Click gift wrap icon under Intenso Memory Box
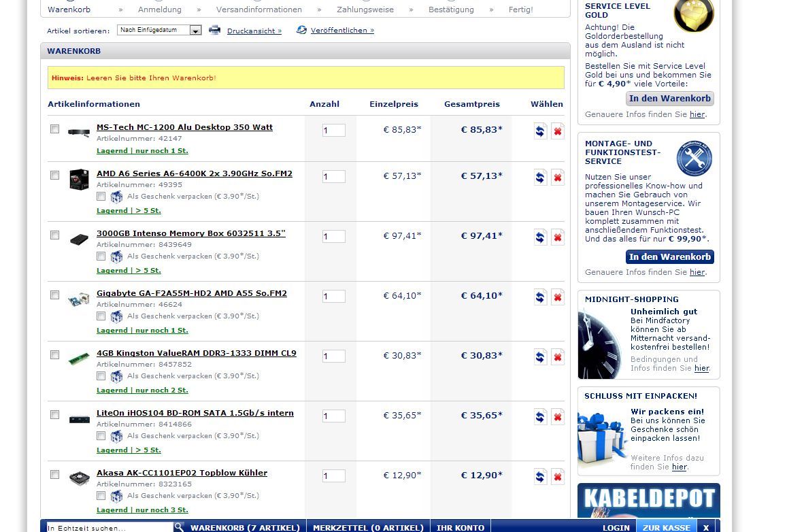787x532 pixels. [117, 256]
